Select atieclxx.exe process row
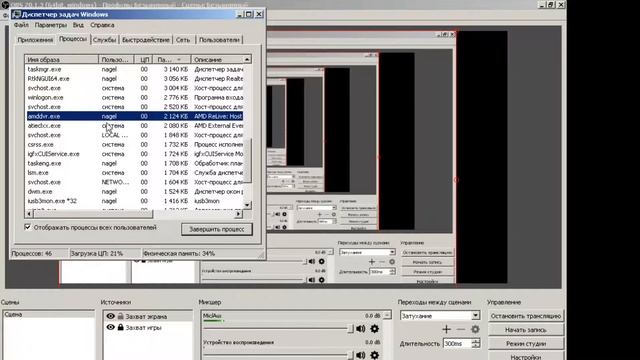This screenshot has width=640, height=360. [x=135, y=126]
